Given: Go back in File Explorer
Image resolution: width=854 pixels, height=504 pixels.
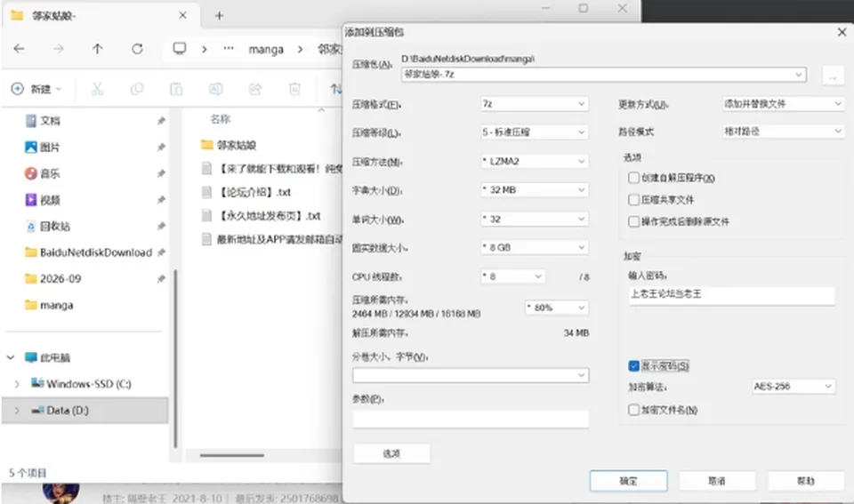Looking at the screenshot, I should 19,49.
